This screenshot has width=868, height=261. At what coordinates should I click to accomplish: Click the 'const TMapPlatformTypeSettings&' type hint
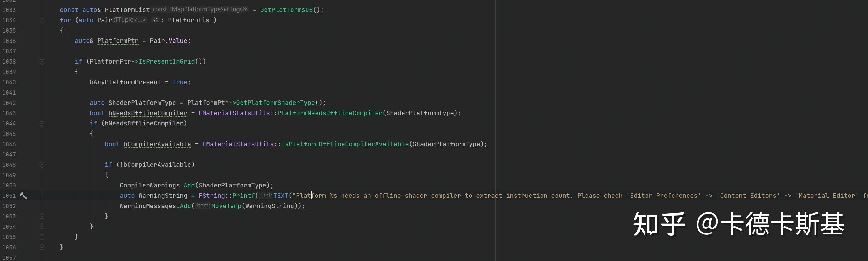(x=200, y=9)
